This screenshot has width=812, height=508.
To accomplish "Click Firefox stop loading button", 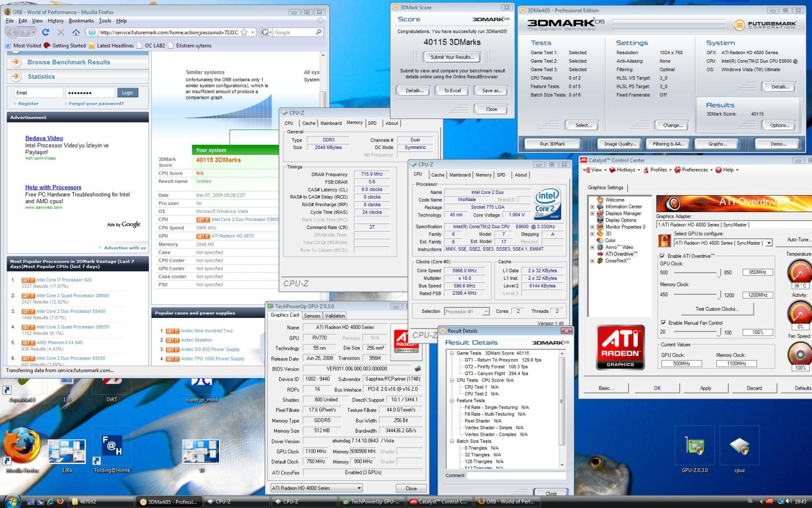I will point(61,32).
